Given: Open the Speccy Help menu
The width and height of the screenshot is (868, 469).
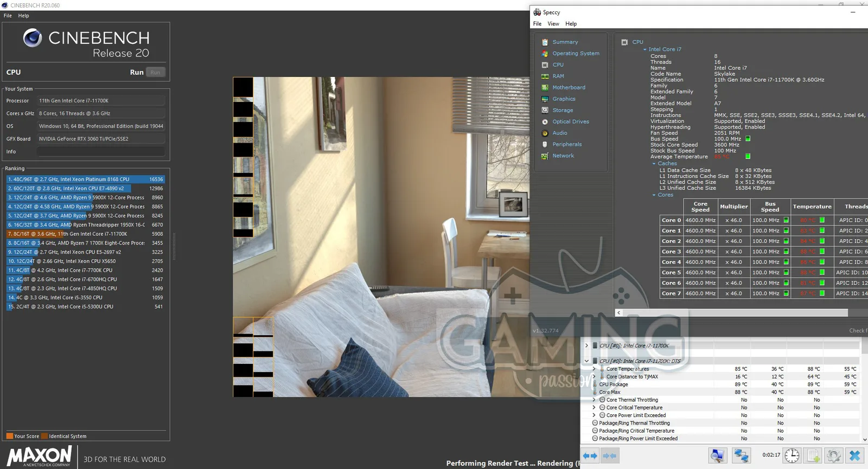Looking at the screenshot, I should click(x=571, y=24).
